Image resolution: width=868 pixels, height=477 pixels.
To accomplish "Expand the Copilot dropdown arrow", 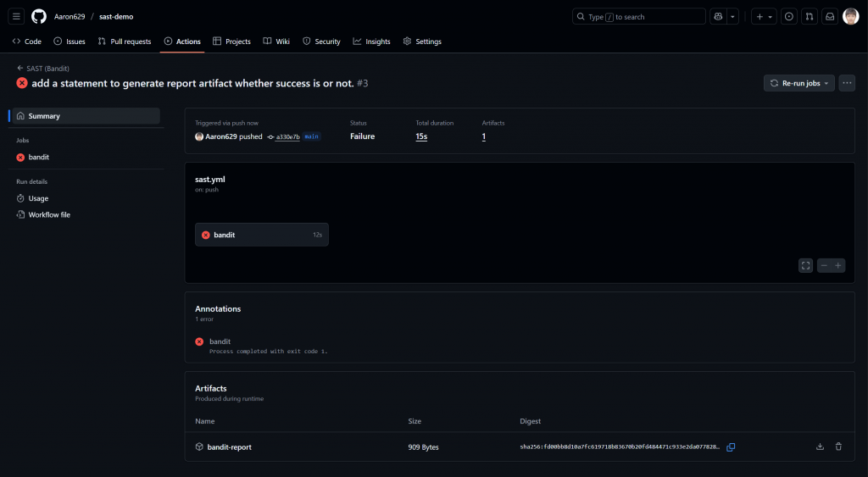I will coord(732,17).
